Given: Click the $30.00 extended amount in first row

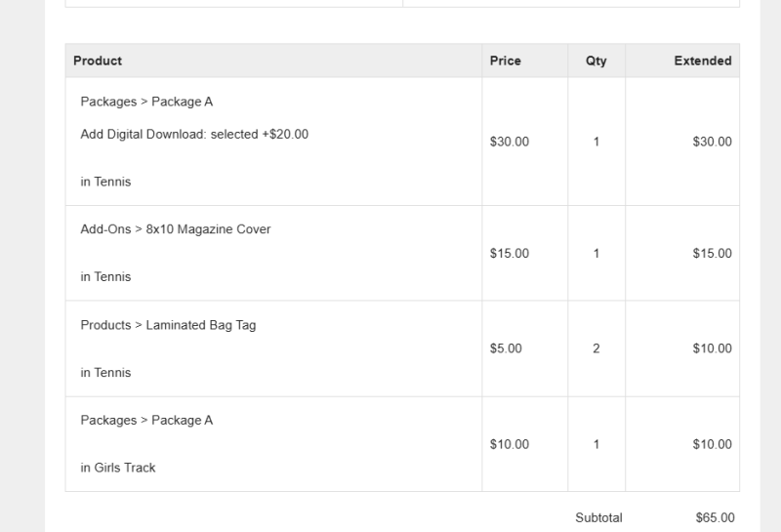Looking at the screenshot, I should point(712,142).
